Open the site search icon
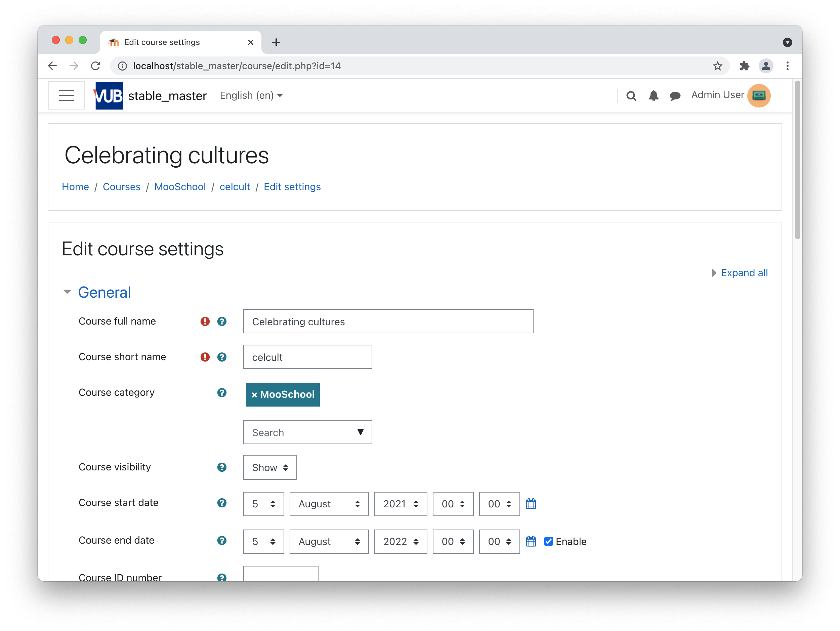Screen dimensions: 840x631 631,96
